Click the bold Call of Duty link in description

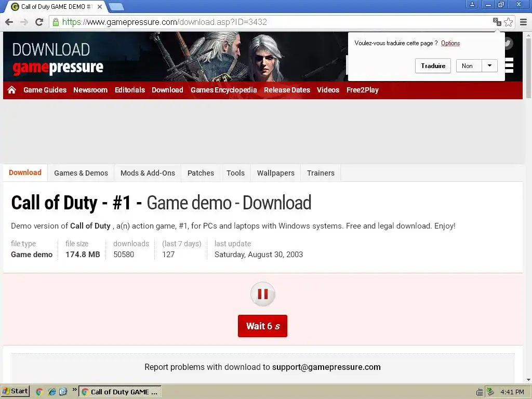point(90,226)
